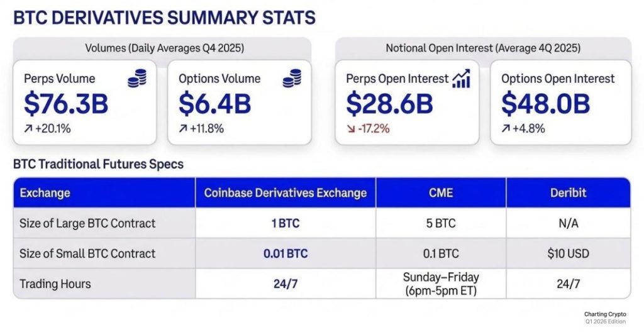Click the up arrow beside +11.8%

click(x=183, y=129)
